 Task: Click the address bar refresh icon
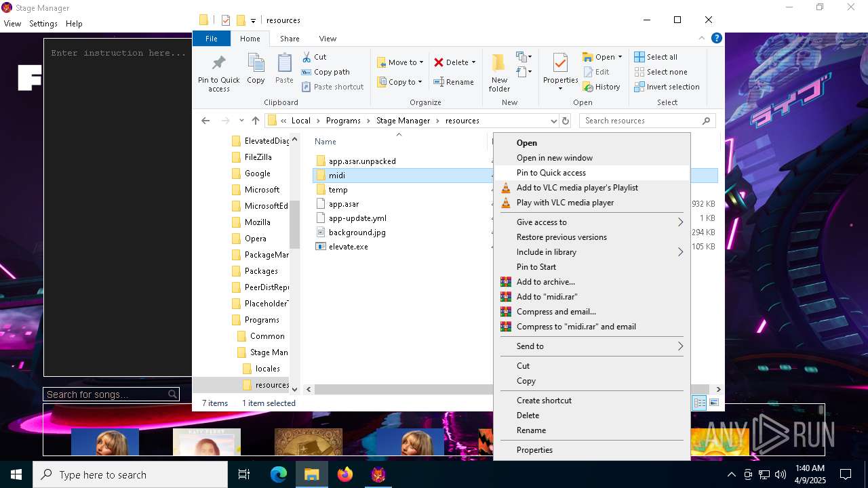[x=566, y=121]
